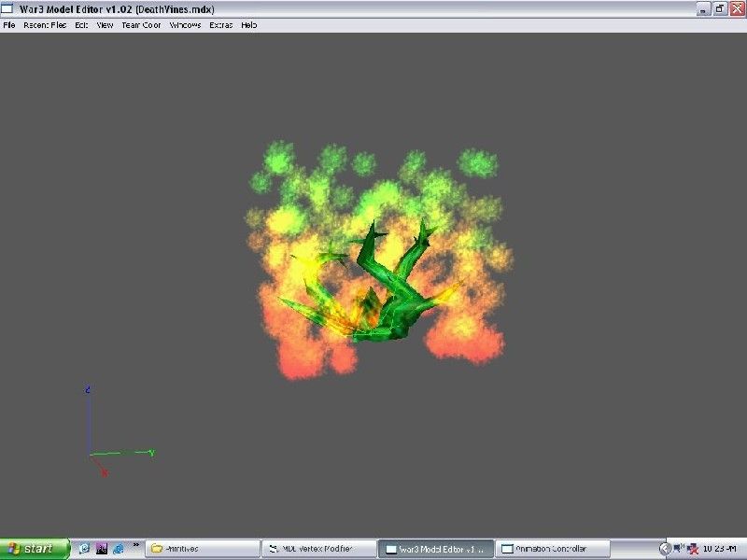Open the View menu
This screenshot has width=747, height=560.
pos(105,25)
